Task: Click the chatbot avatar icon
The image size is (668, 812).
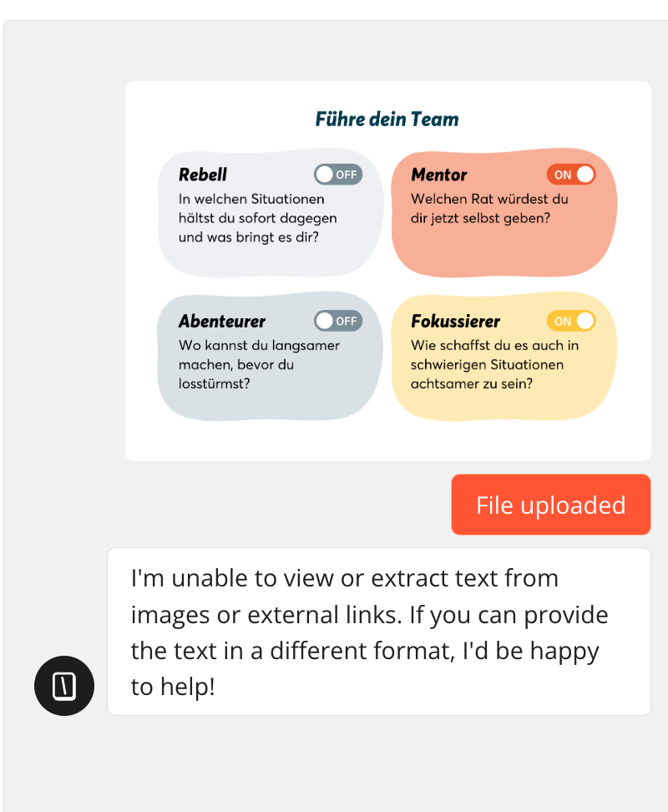Action: [64, 686]
